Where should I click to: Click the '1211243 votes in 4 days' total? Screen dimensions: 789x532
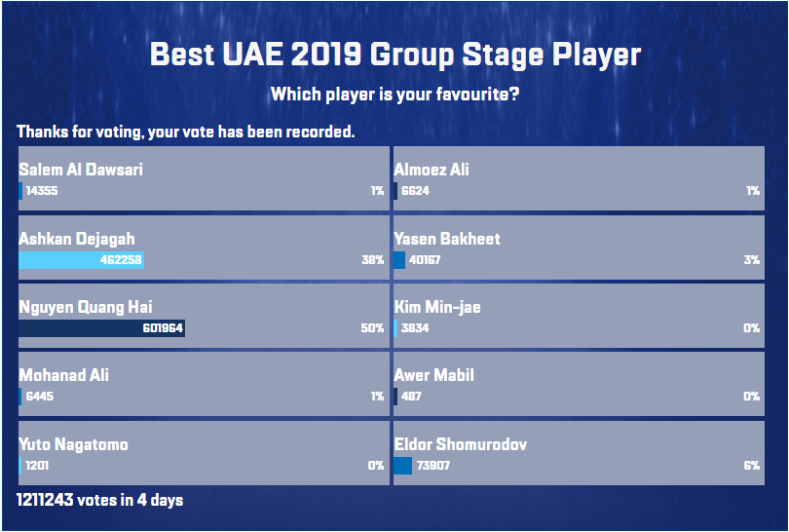pyautogui.click(x=99, y=501)
